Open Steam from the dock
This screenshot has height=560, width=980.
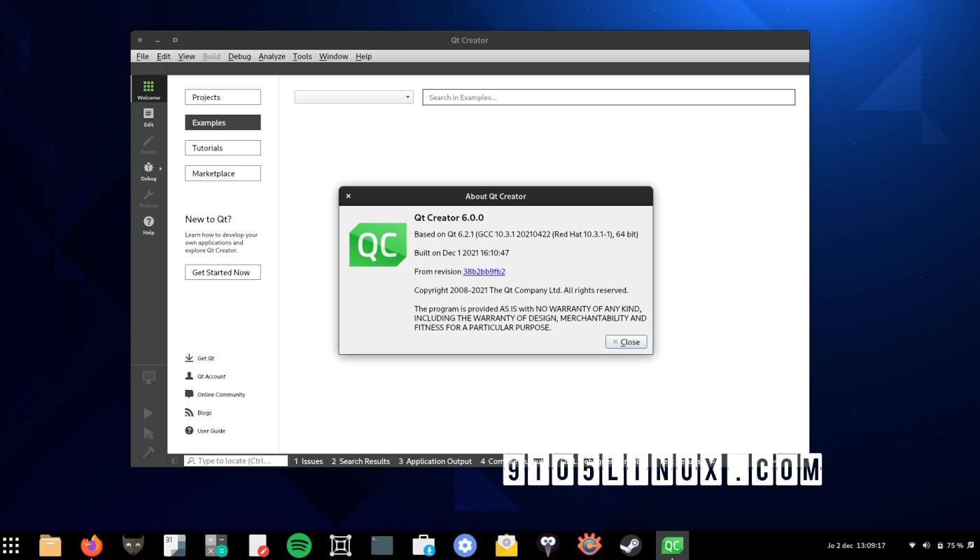[631, 545]
